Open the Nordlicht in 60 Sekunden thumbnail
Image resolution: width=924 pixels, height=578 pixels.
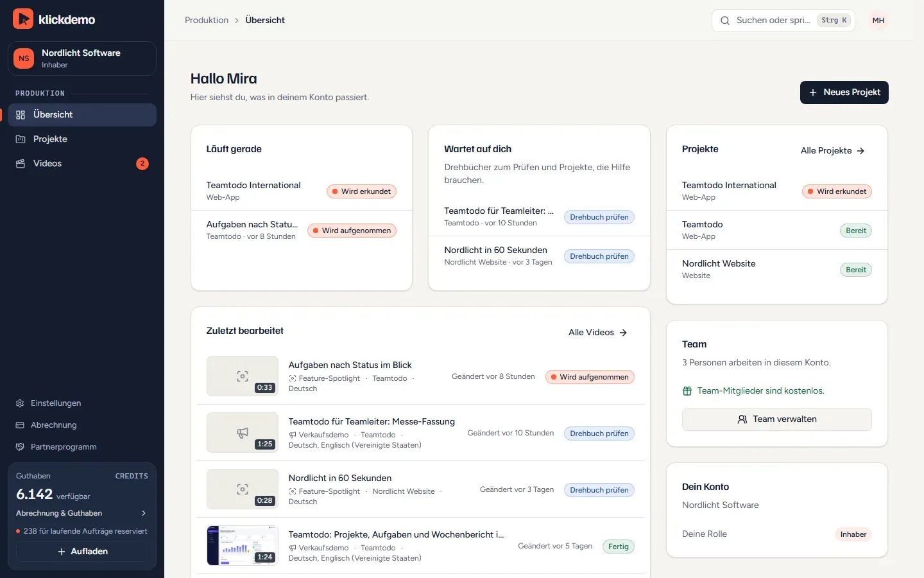(x=243, y=489)
